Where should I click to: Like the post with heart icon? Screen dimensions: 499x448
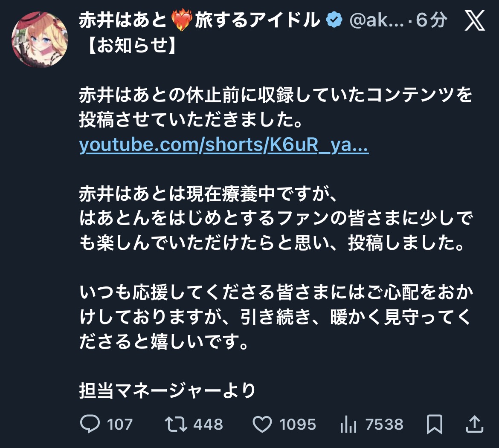262,424
